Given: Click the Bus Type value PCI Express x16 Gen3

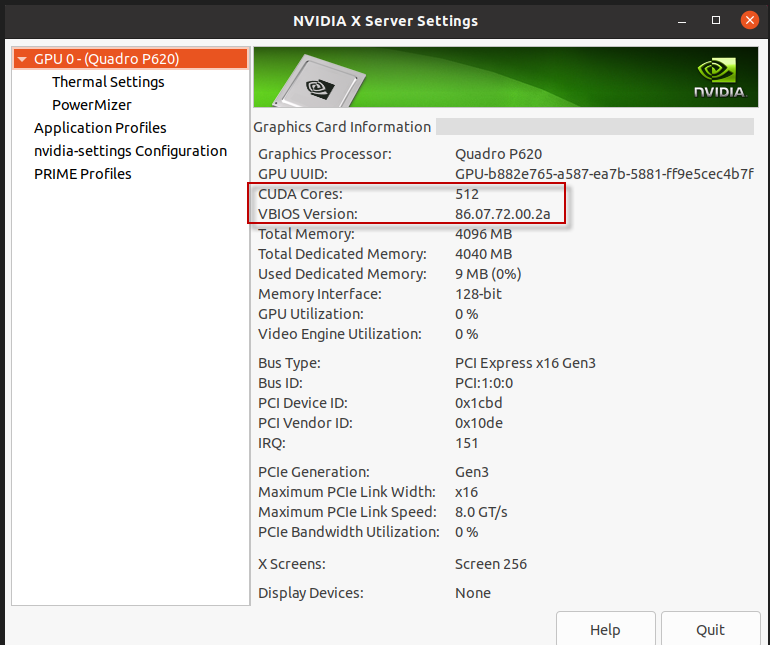Looking at the screenshot, I should pos(525,363).
